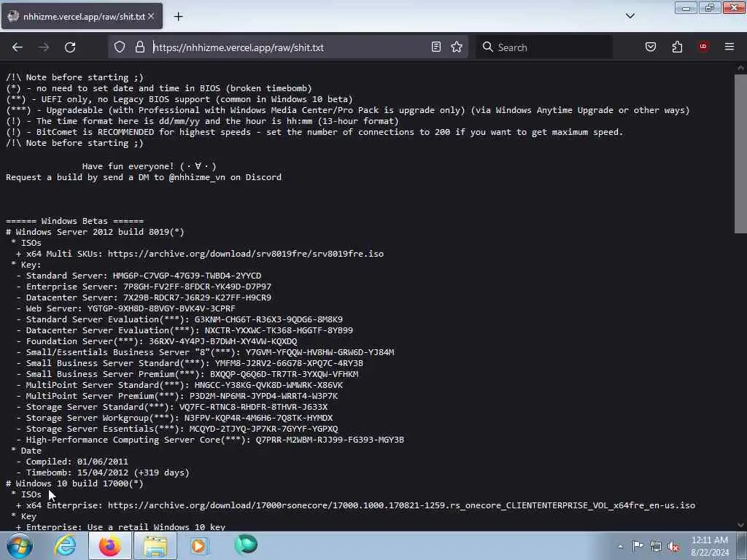Click the scrollbar down arrow
Image resolution: width=747 pixels, height=560 pixels.
[x=740, y=525]
